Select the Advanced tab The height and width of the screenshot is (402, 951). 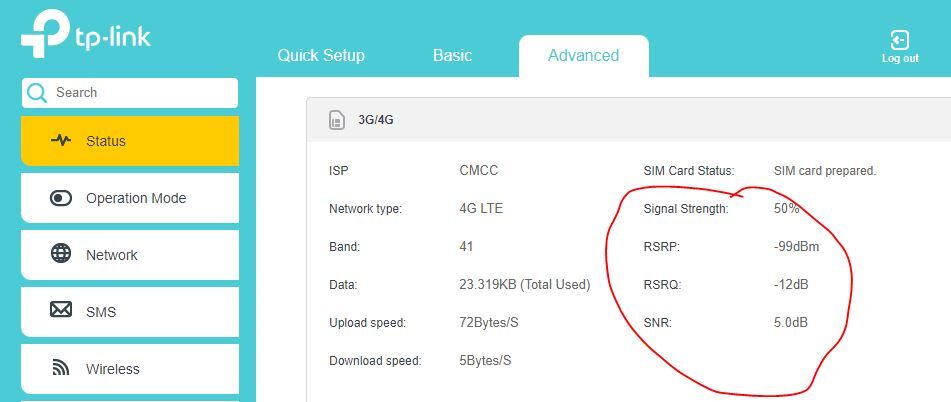coord(583,56)
